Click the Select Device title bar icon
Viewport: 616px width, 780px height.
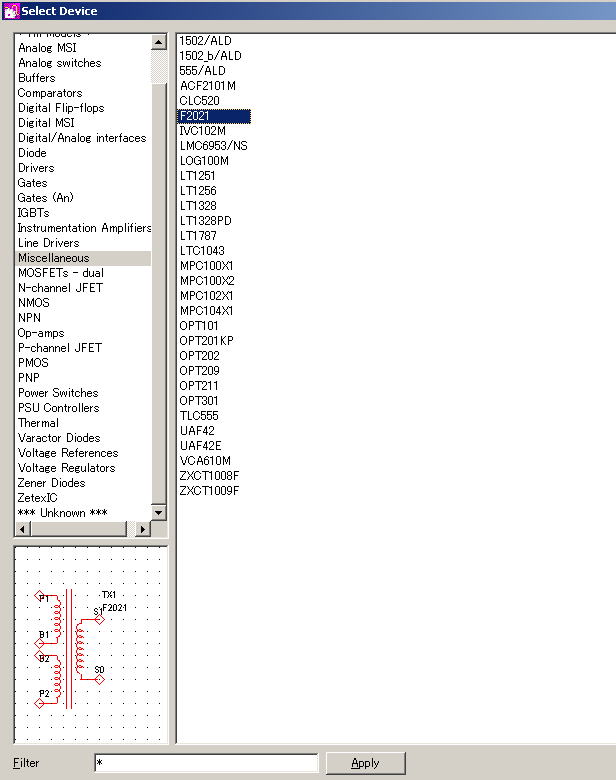coord(10,11)
